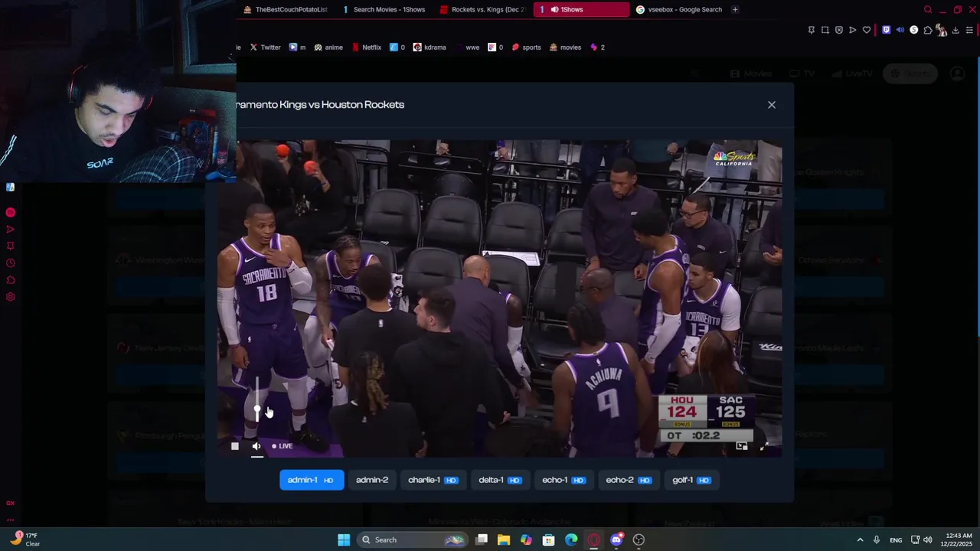
Task: Open kdrama bookmarks folder
Action: coord(430,47)
